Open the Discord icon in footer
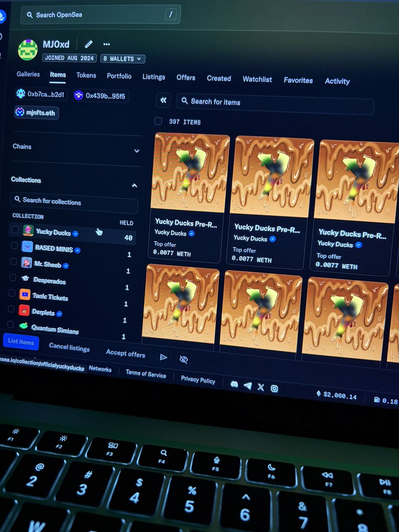Screen dimensions: 399x532 [234, 384]
